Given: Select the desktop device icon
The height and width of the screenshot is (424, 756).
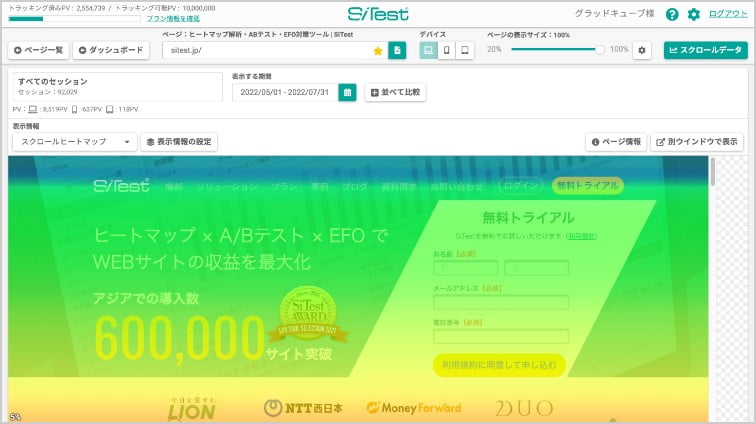Looking at the screenshot, I should coord(428,50).
